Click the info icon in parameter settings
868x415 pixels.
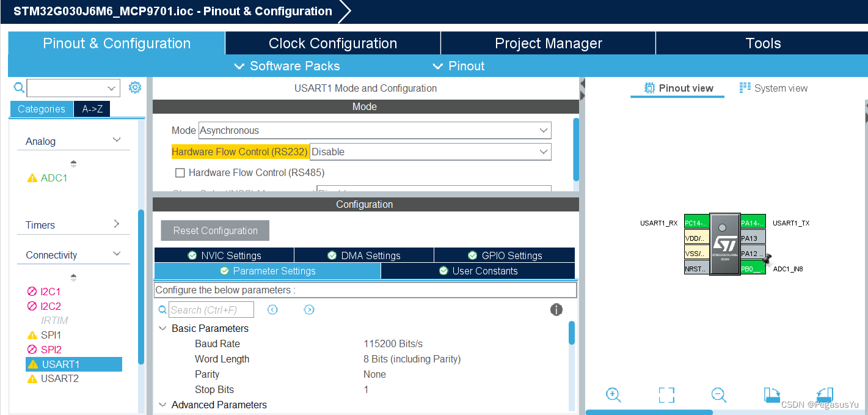point(556,309)
